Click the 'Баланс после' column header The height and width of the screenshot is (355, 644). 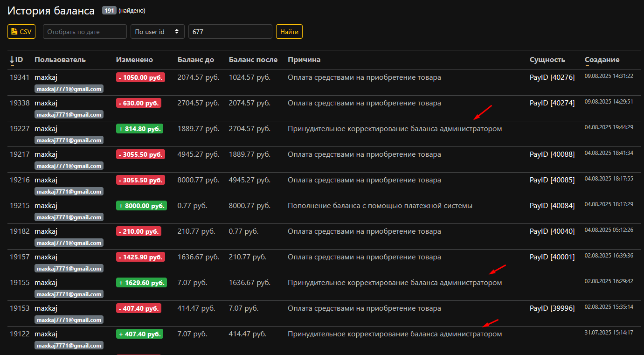pos(253,60)
